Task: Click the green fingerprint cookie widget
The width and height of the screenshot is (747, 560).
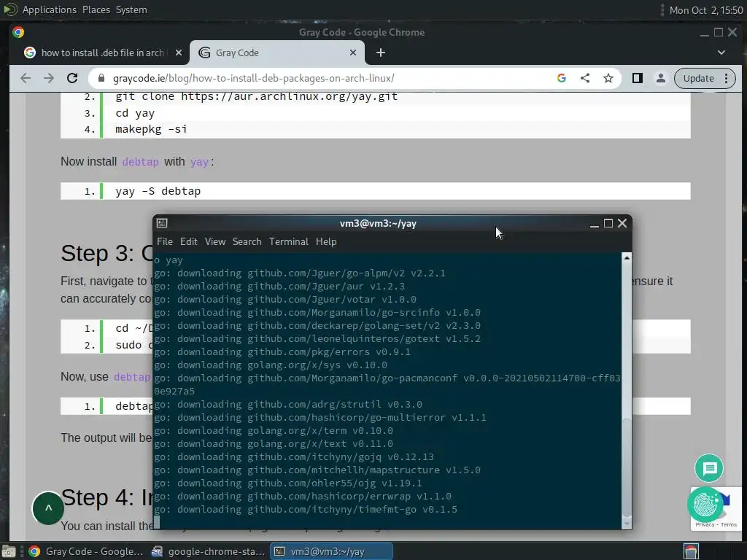Action: 705,505
